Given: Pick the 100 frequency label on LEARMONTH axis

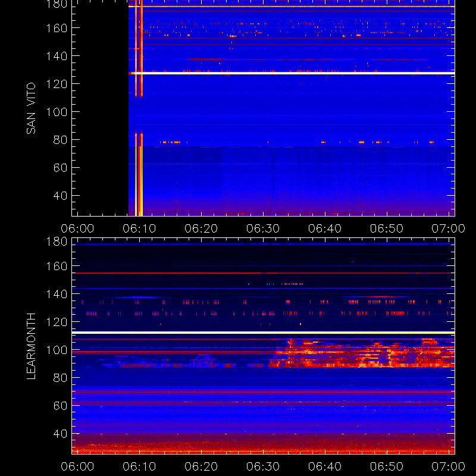Looking at the screenshot, I should 57,350.
